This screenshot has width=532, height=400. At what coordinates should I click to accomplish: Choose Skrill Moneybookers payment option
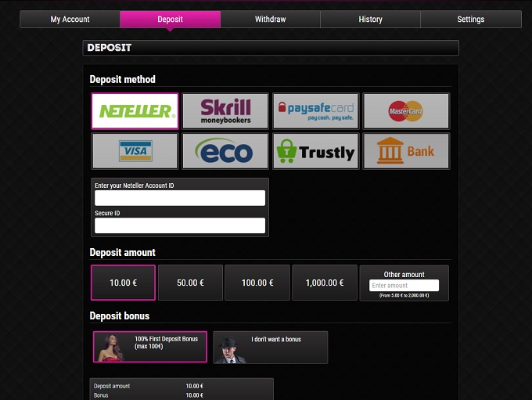tap(225, 111)
